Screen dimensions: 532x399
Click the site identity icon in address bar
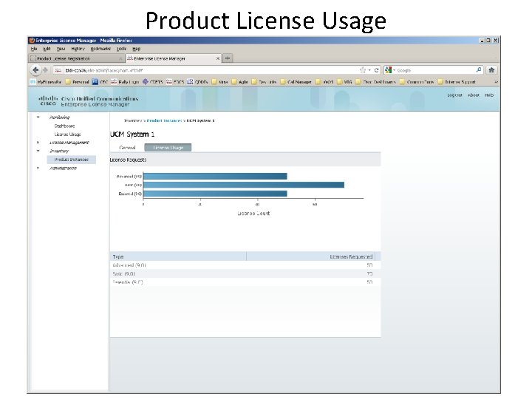click(x=58, y=70)
